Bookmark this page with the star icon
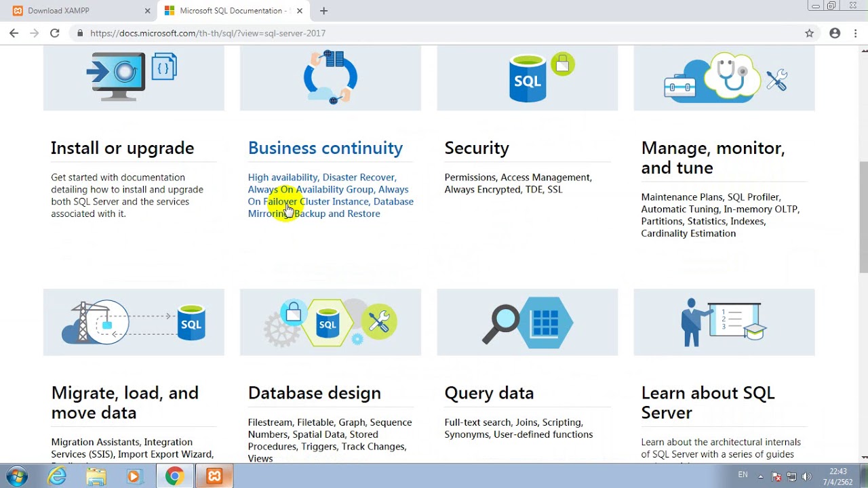The width and height of the screenshot is (868, 488). pos(809,33)
